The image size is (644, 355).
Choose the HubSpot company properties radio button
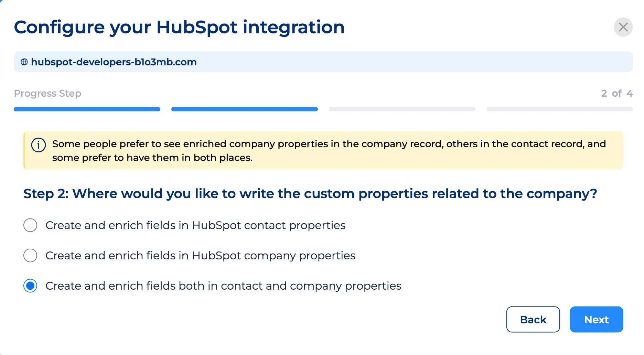point(30,256)
